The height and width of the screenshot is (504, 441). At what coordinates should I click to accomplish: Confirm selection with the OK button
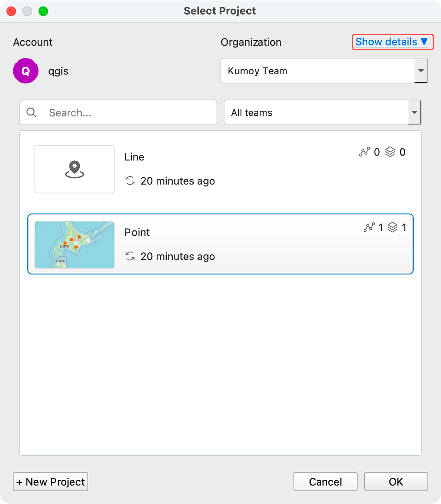pos(395,482)
